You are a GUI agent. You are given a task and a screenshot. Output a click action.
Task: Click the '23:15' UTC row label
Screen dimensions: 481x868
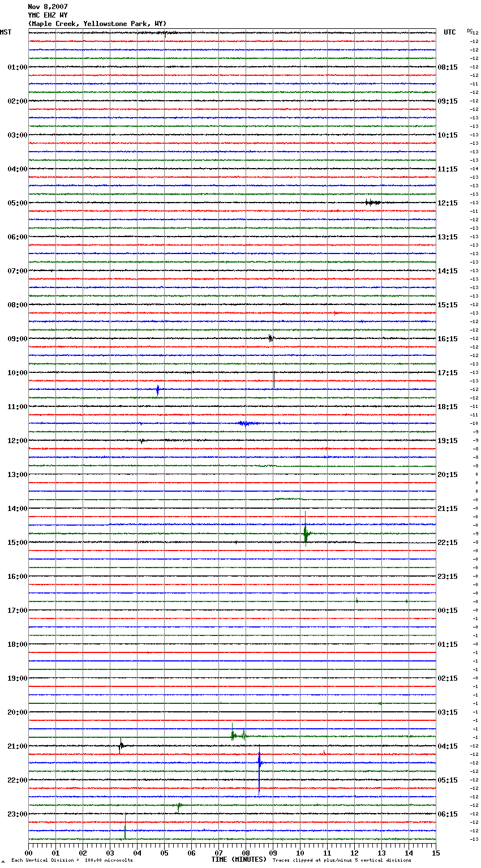[x=448, y=577]
